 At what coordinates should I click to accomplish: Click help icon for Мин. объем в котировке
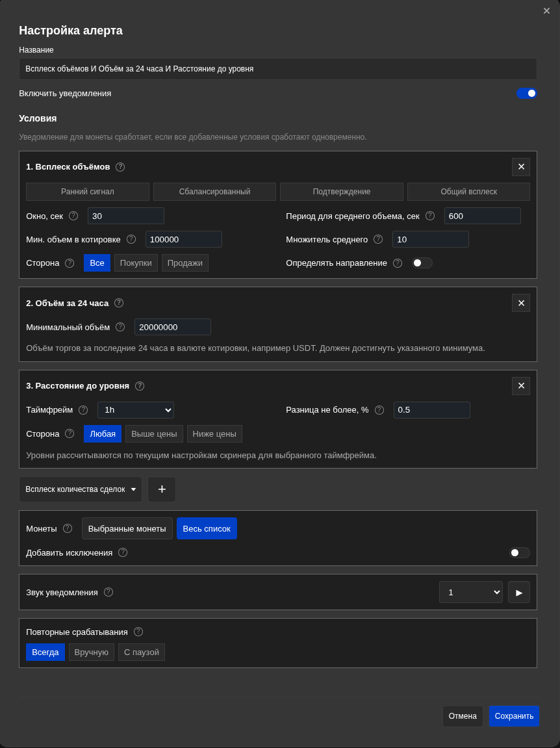[131, 239]
